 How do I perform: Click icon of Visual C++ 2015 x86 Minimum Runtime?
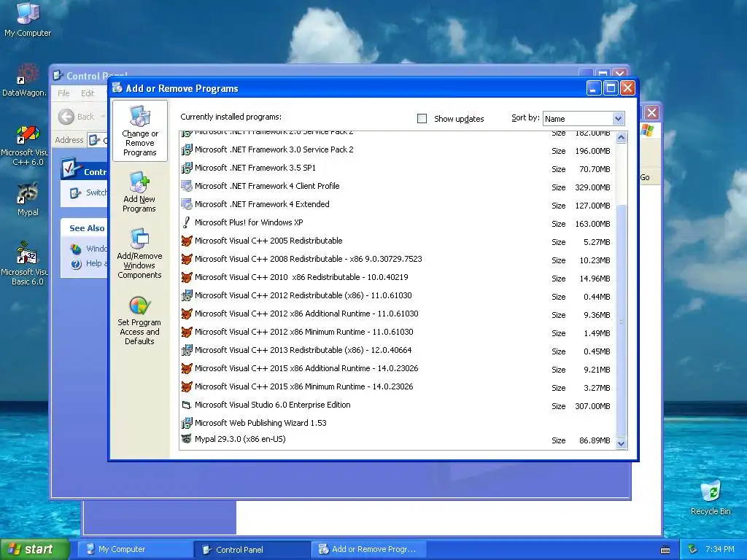(x=187, y=386)
